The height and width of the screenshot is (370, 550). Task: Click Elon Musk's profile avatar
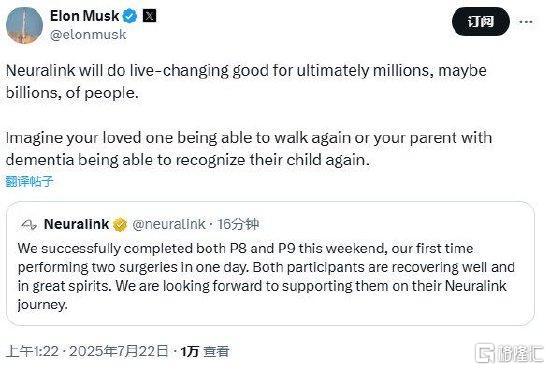click(x=24, y=25)
